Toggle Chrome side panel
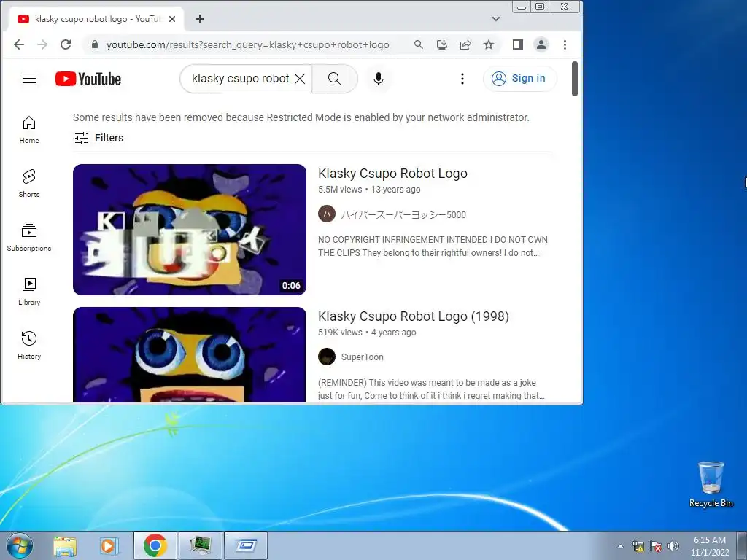 (518, 44)
